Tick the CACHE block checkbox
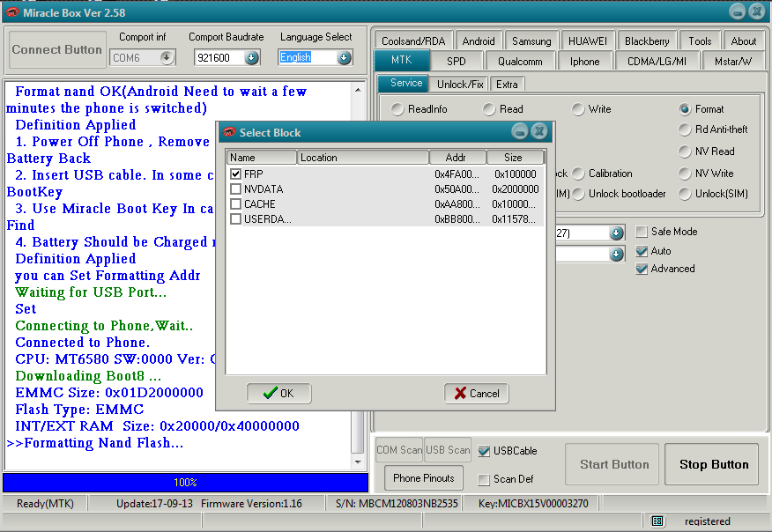772x532 pixels. tap(235, 203)
